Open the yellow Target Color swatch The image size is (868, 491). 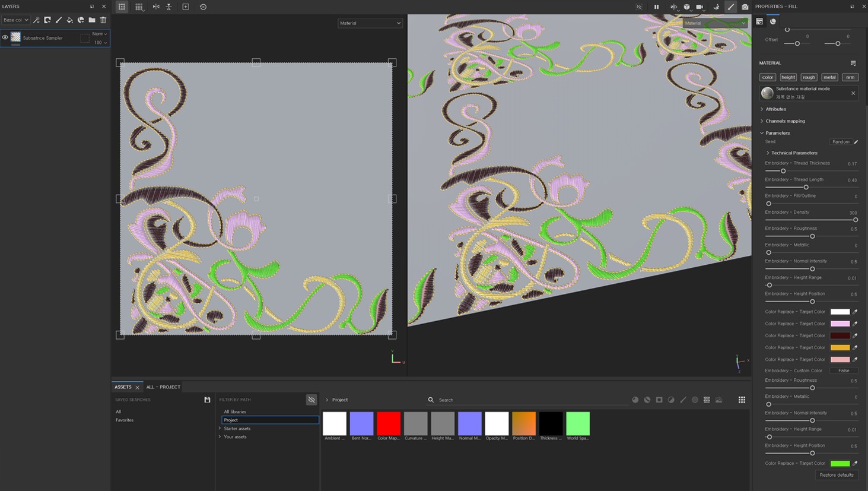point(840,348)
